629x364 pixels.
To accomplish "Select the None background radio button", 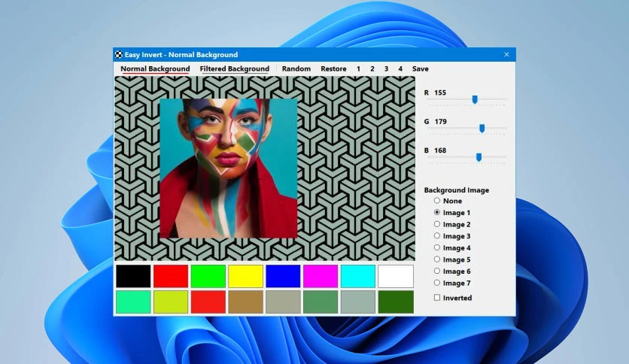I will (437, 201).
